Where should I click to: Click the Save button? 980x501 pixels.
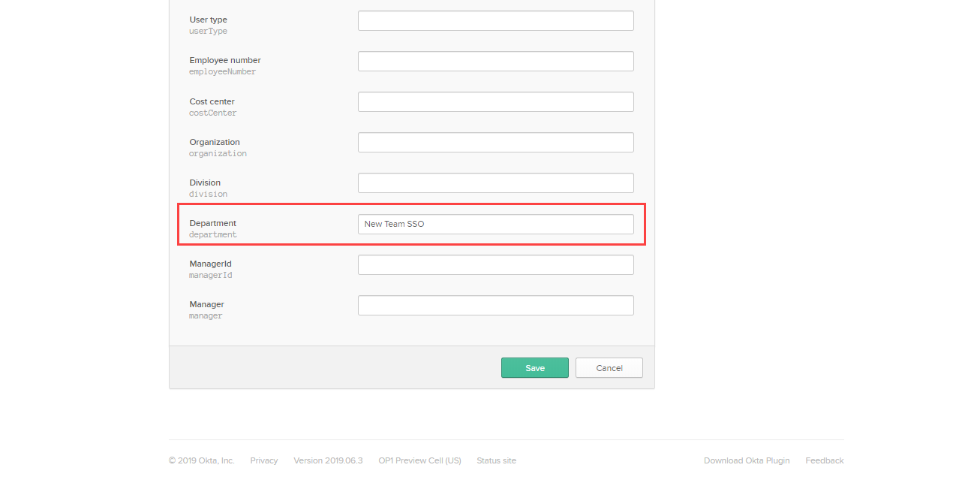coord(534,367)
